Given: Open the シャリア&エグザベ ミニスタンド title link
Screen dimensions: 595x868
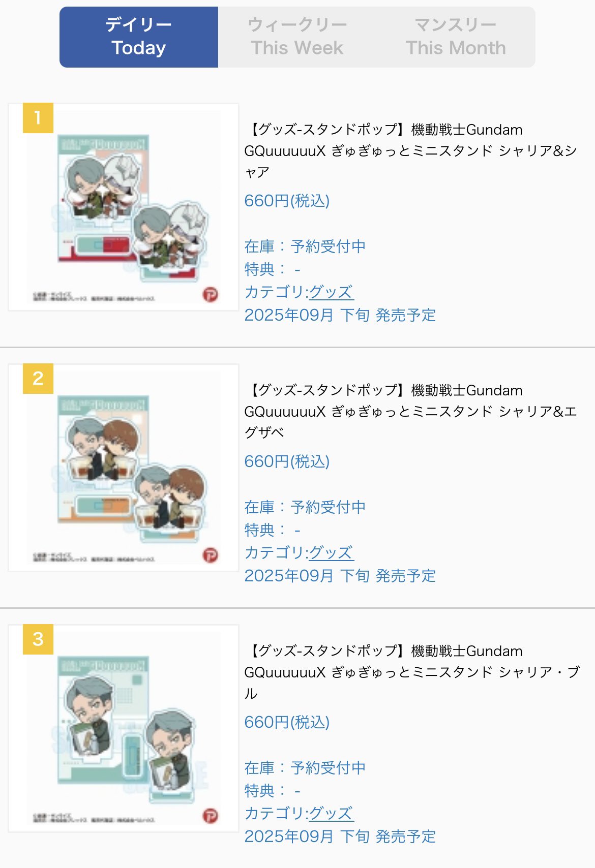Looking at the screenshot, I should [411, 412].
